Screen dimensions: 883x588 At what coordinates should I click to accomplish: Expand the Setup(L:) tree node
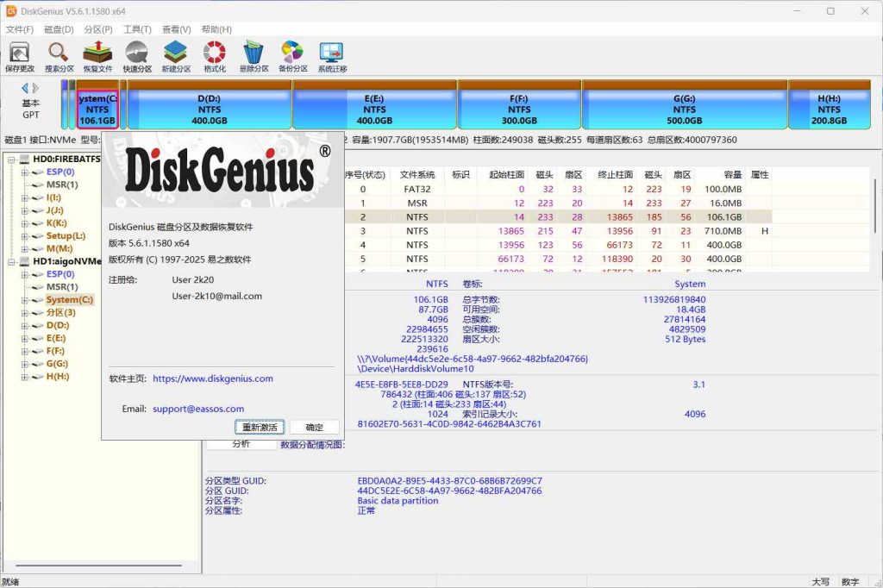tap(24, 236)
